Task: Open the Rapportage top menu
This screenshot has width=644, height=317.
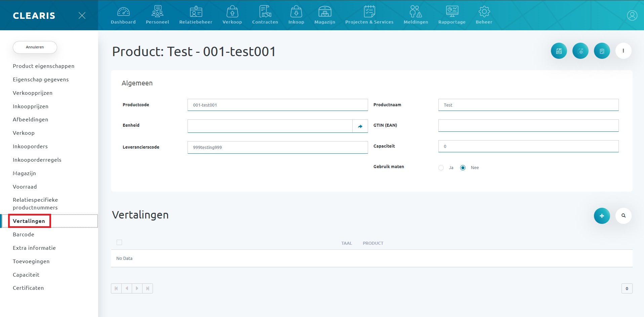Action: 452,15
